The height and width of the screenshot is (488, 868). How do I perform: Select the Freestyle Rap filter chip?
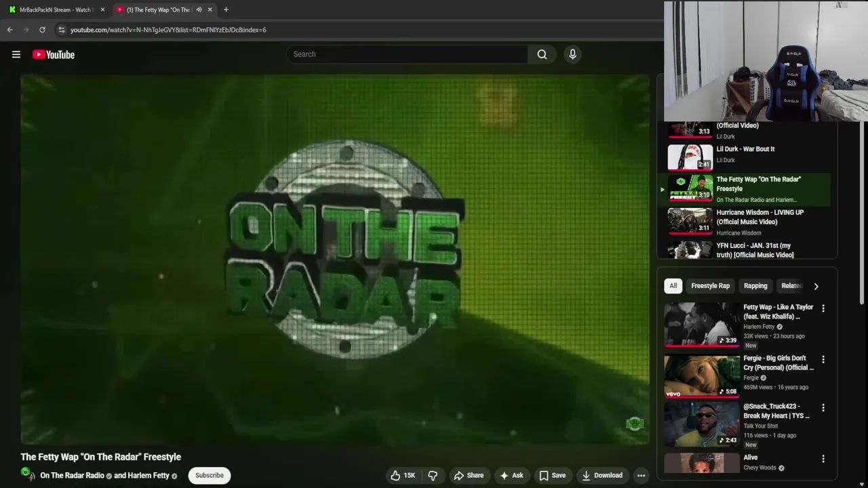click(710, 286)
